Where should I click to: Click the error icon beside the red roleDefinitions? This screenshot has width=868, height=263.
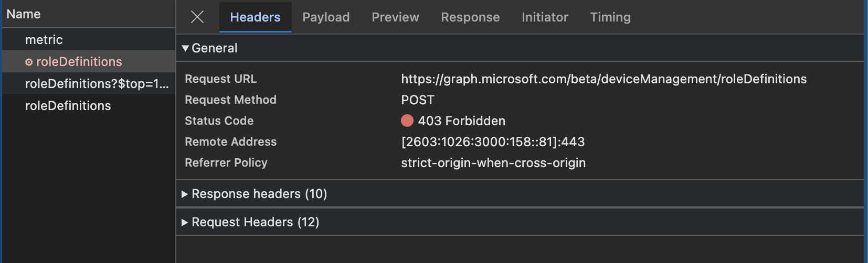[29, 62]
